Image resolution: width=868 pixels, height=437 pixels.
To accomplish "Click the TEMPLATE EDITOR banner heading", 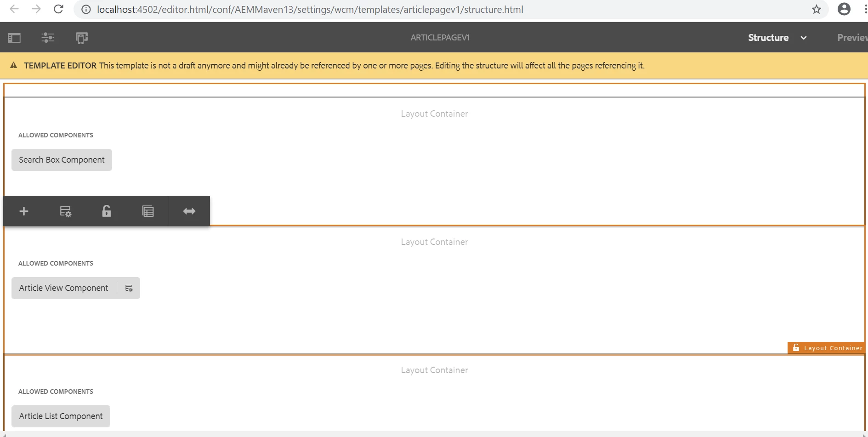I will [60, 65].
